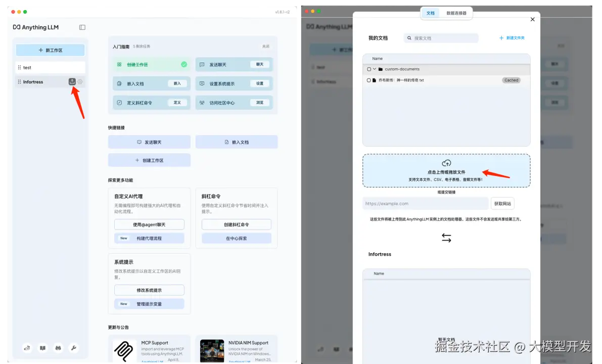Click the chat bubble icon beside 发送聊天 guide task
The image size is (602, 364).
point(202,65)
